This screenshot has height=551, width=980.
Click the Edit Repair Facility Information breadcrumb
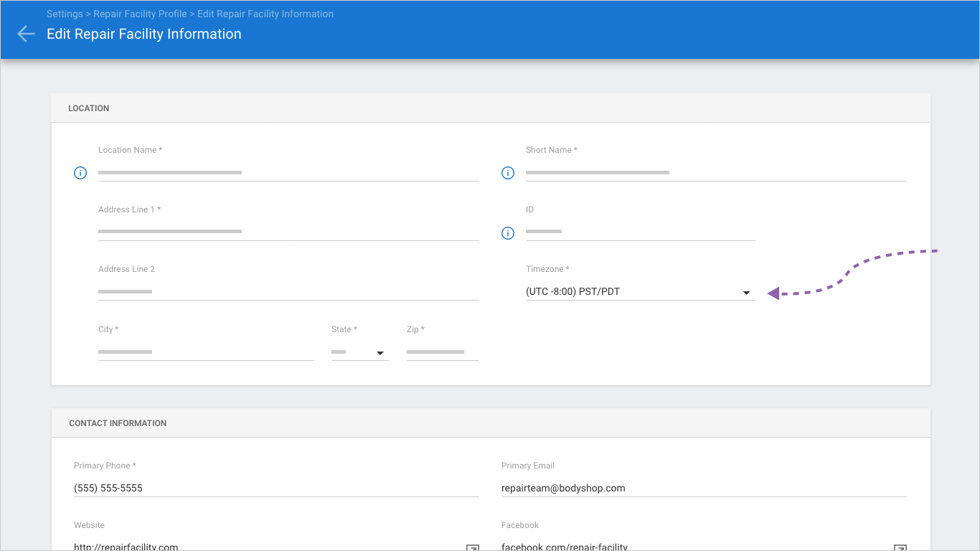(265, 14)
